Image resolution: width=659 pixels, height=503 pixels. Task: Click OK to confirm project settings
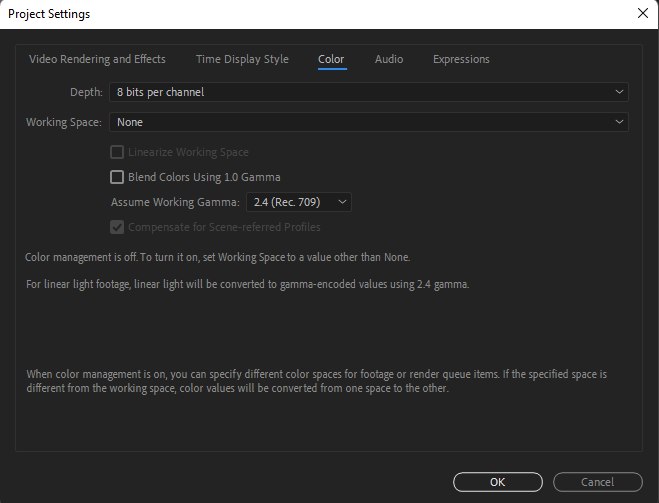pyautogui.click(x=498, y=482)
